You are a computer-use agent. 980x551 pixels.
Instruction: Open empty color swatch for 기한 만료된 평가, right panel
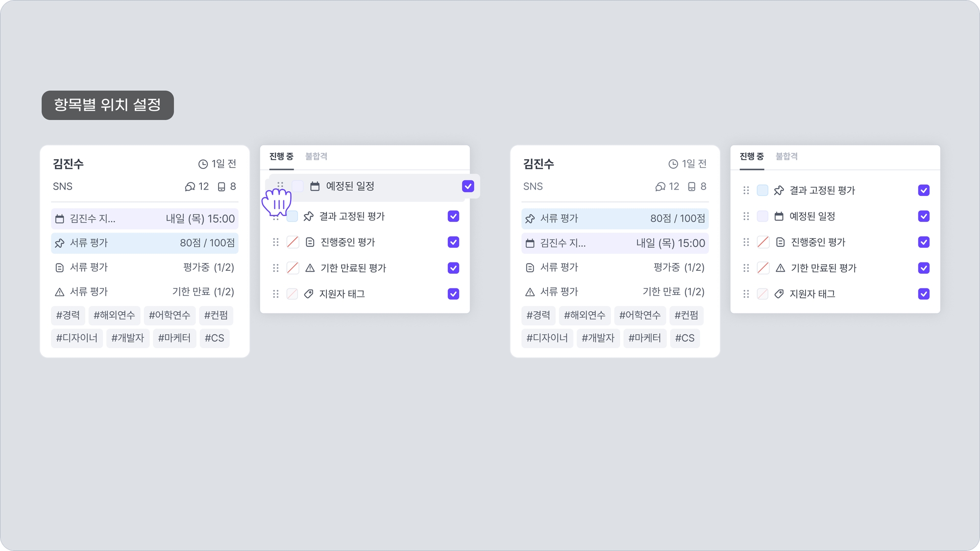coord(762,268)
